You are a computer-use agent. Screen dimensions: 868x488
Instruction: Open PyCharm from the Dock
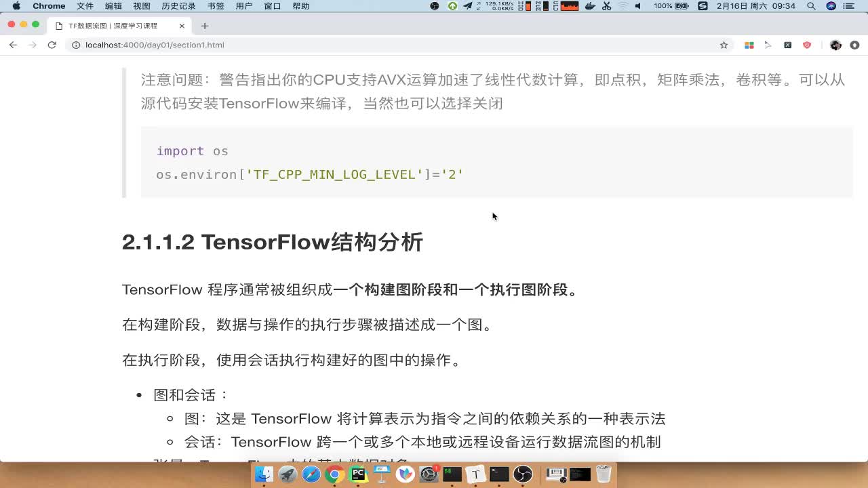coord(358,474)
